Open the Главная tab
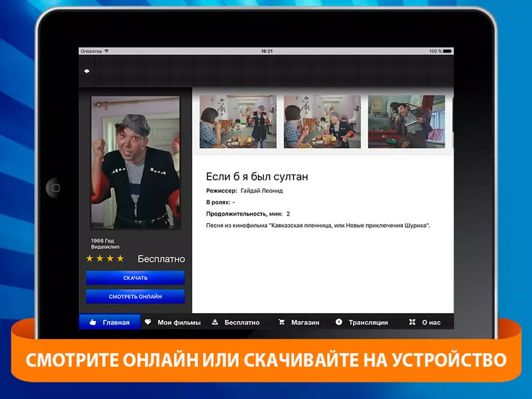Viewport: 532px width, 399px height. pyautogui.click(x=110, y=322)
